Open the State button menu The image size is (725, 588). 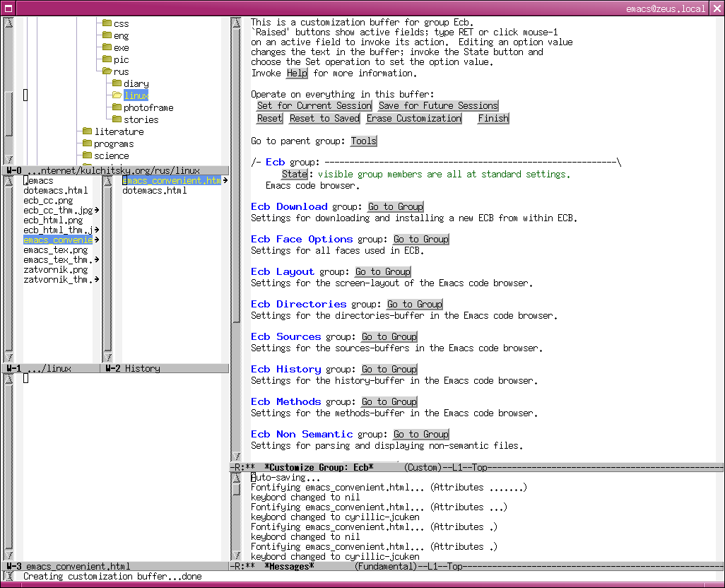tap(295, 174)
